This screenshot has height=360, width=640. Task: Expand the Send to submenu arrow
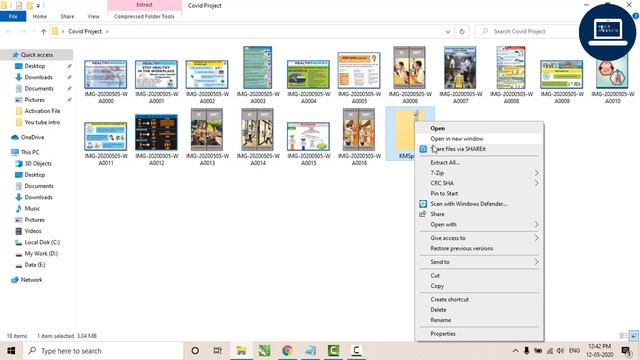pyautogui.click(x=536, y=262)
